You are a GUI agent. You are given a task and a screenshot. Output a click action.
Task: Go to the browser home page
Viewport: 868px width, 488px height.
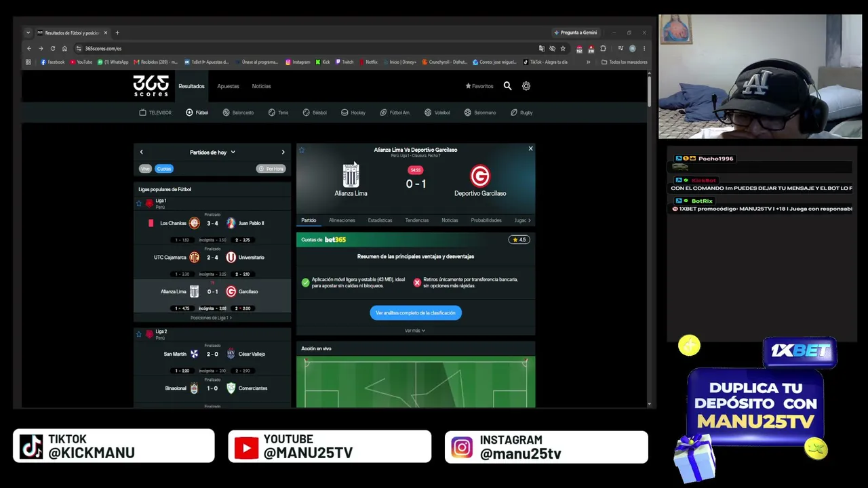coord(64,49)
